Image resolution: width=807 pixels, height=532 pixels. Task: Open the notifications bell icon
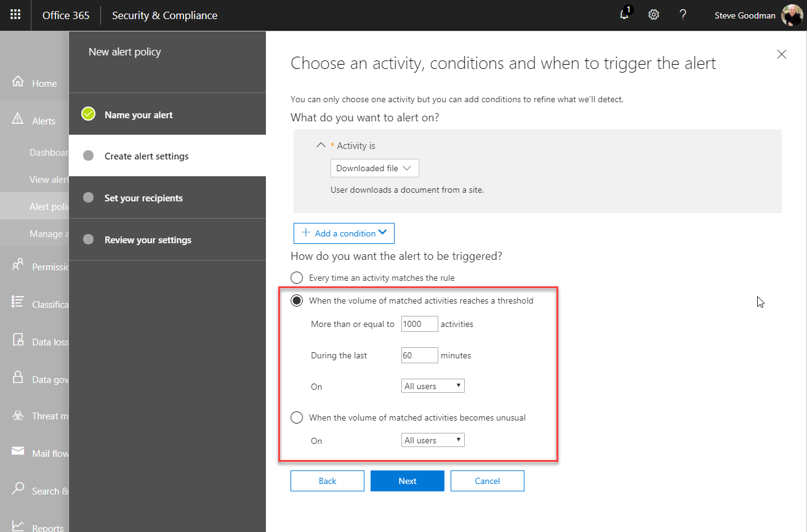coord(624,14)
